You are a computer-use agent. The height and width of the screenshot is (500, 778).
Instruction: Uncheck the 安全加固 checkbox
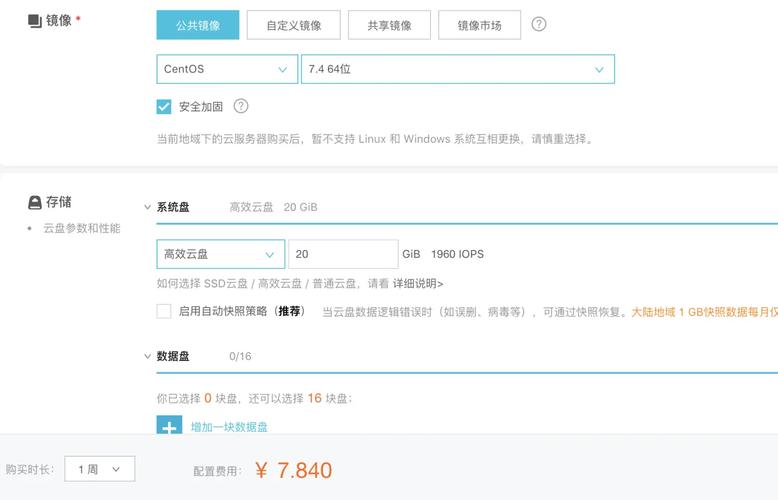[x=164, y=107]
